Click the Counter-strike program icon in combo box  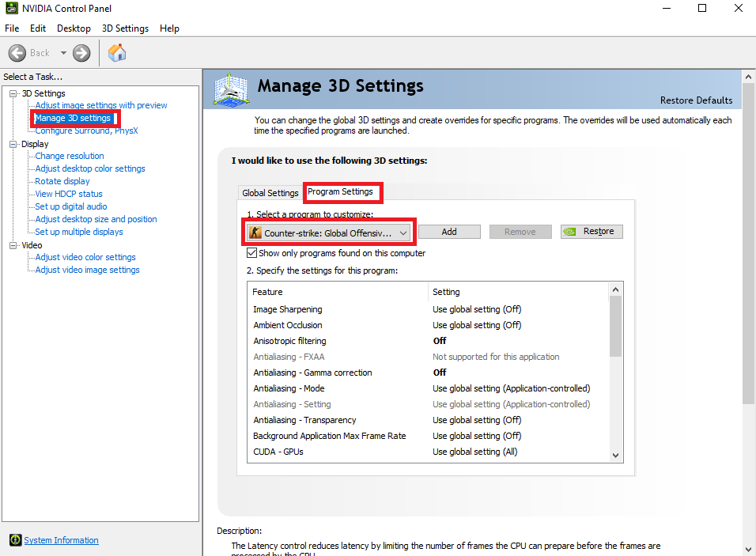pyautogui.click(x=255, y=233)
